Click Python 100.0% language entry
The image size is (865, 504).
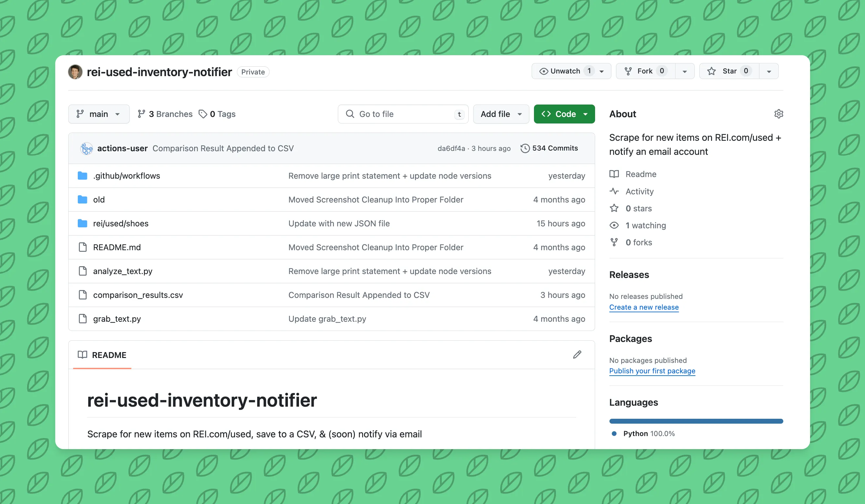point(643,434)
